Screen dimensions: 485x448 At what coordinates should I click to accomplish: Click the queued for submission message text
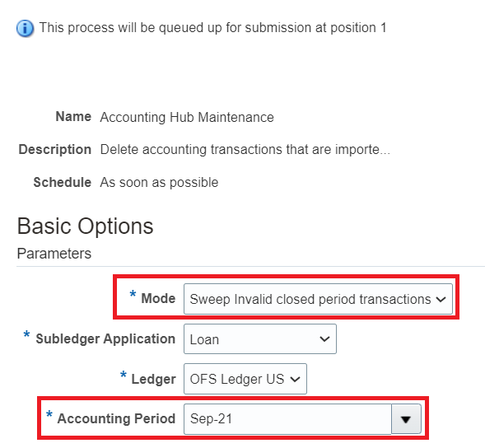point(213,28)
